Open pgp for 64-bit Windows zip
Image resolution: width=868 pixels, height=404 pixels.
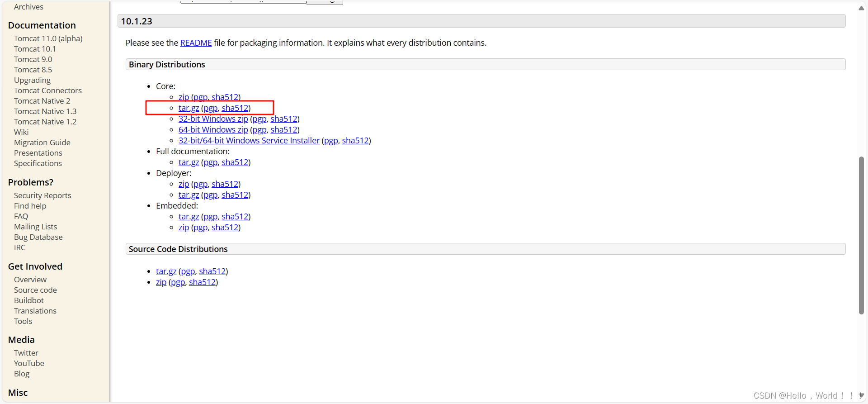coord(259,130)
